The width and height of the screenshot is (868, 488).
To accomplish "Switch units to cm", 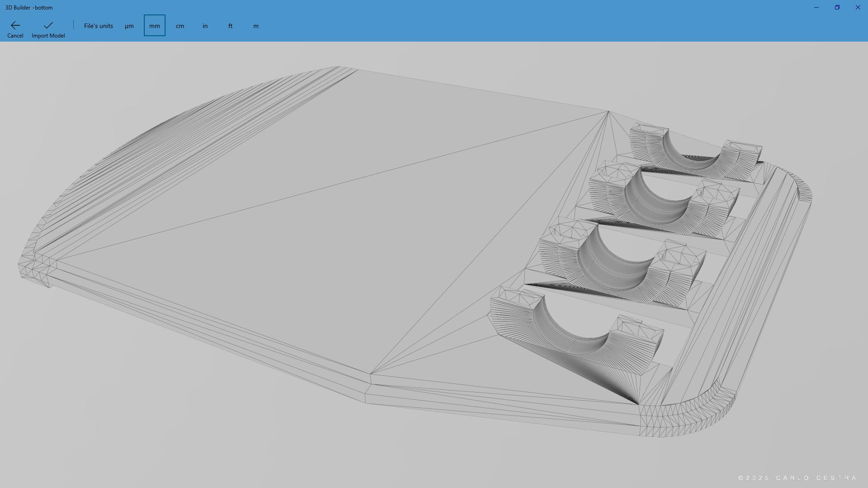I will 180,26.
